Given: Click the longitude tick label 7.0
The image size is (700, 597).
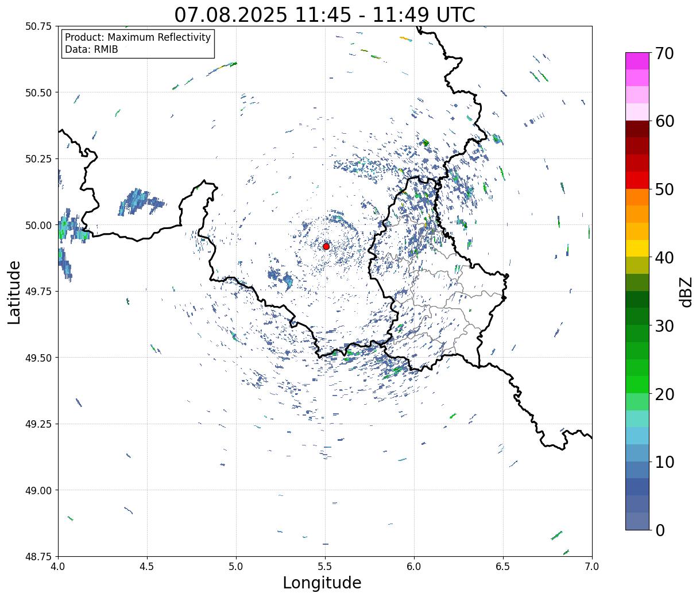Looking at the screenshot, I should point(592,566).
